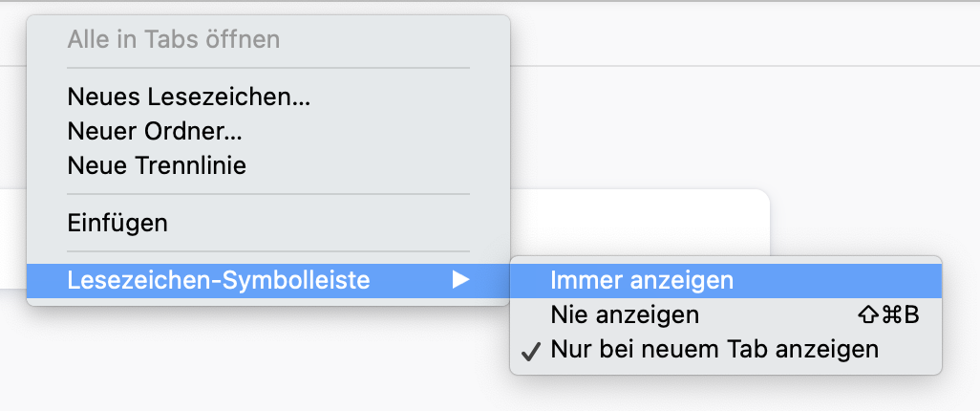This screenshot has width=980, height=411.
Task: Open the Lesezeichen-Symbolleiste submenu entry
Action: (x=219, y=280)
